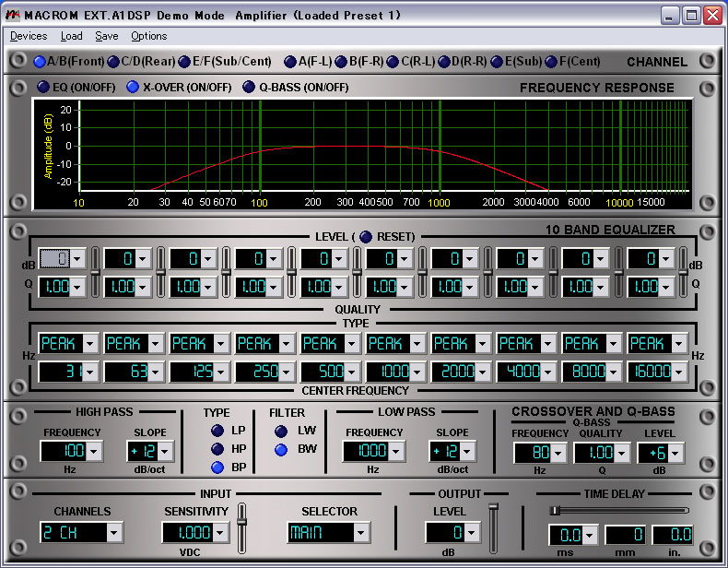Minimize the MACROM window
Screen dimensions: 728x568
point(670,16)
